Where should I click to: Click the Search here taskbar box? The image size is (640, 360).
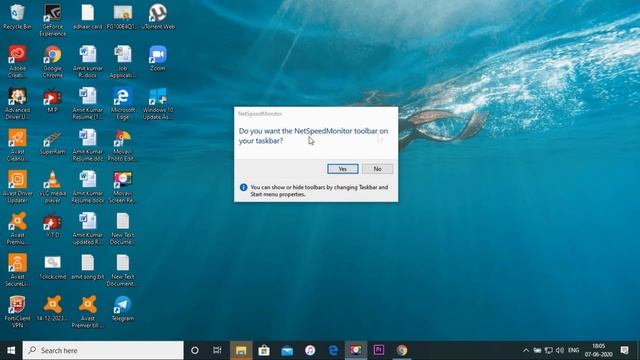pos(103,350)
